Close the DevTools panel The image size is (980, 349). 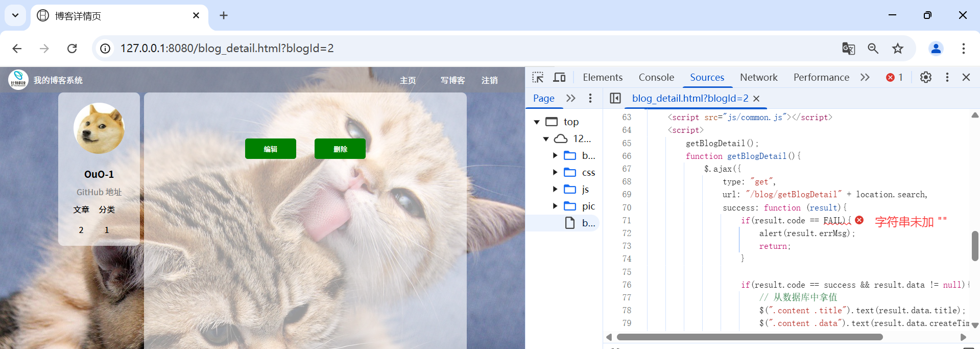[x=966, y=77]
